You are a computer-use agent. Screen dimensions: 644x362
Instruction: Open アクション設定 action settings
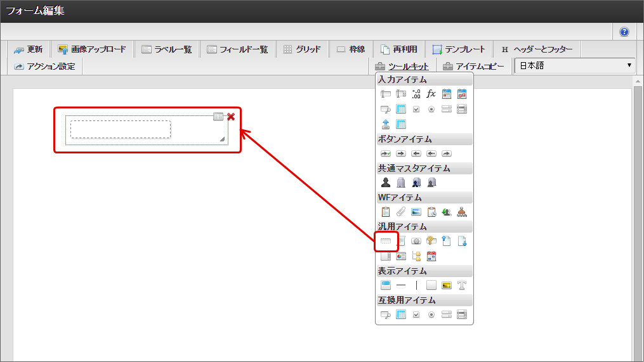tap(45, 67)
